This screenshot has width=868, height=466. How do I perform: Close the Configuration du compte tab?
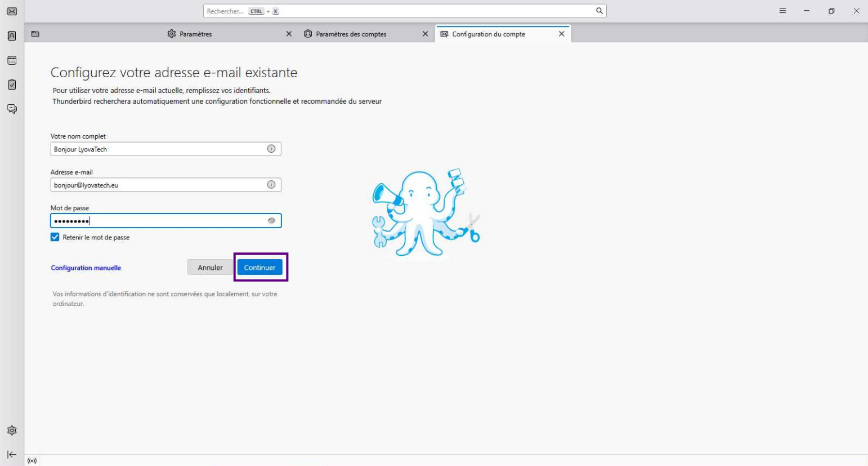click(x=561, y=34)
